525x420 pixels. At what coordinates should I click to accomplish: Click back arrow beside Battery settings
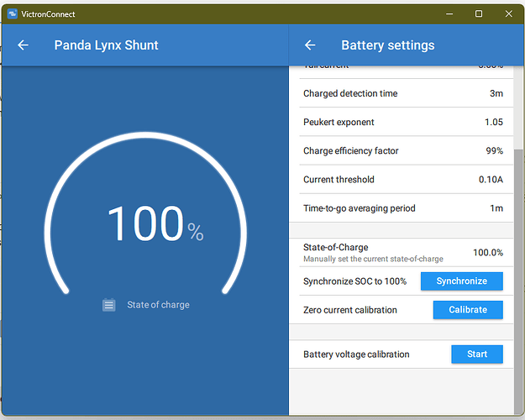point(310,45)
